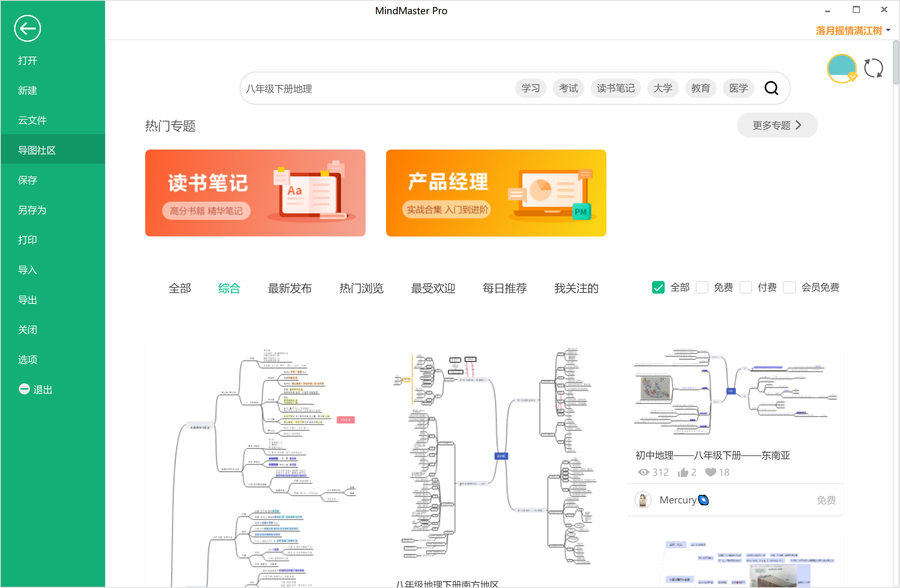Click the back arrow circle icon

tap(27, 28)
